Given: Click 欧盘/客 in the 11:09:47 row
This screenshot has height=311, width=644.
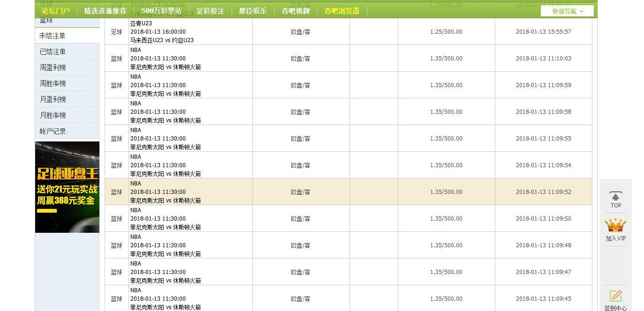Looking at the screenshot, I should pyautogui.click(x=301, y=272).
